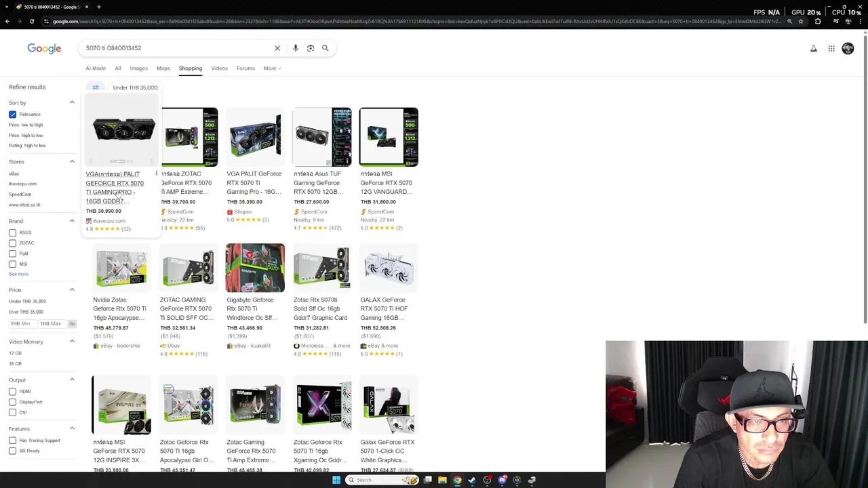Viewport: 868px width, 488px height.
Task: Switch to the Maps tab
Action: point(163,68)
